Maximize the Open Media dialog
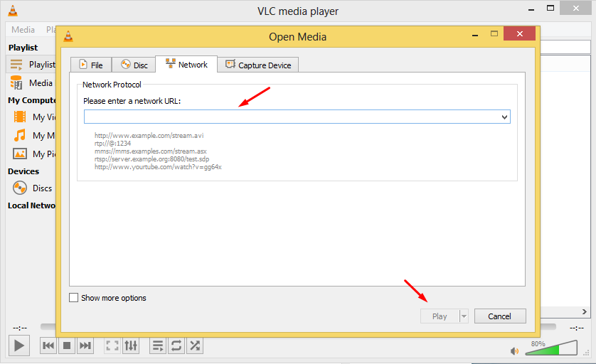Image resolution: width=596 pixels, height=364 pixels. (x=494, y=34)
